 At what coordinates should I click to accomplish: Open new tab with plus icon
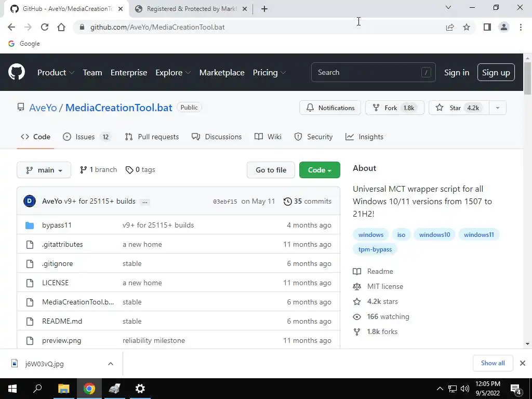click(x=264, y=9)
